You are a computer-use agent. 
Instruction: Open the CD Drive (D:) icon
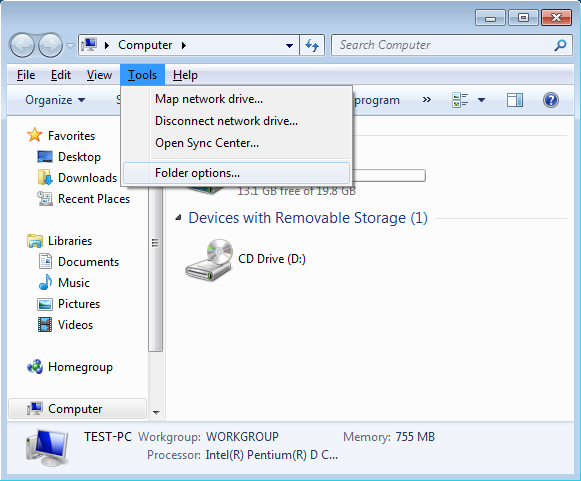[209, 260]
